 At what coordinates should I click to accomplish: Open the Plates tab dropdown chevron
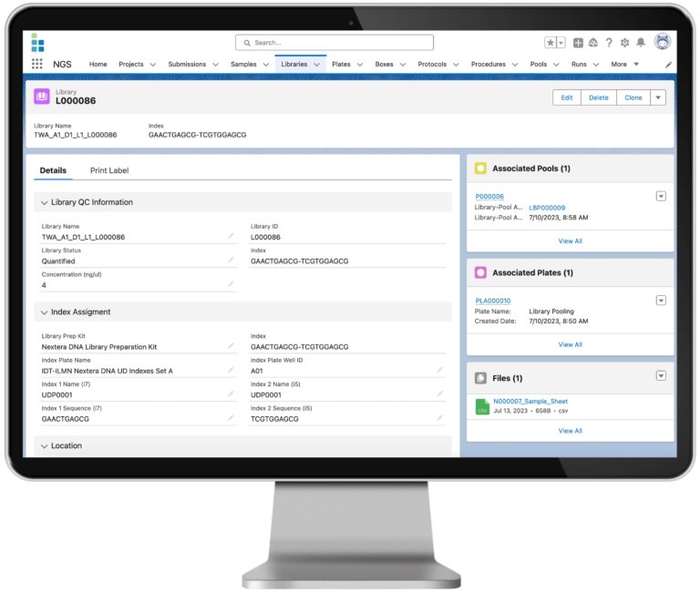pos(360,65)
